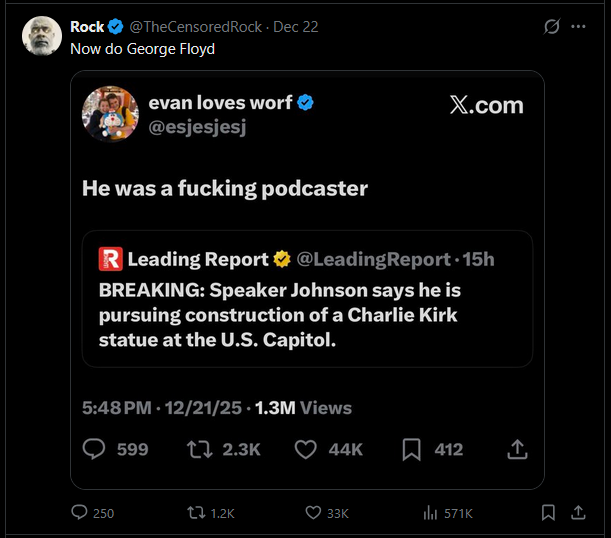Like Rock's post with 33K likes
611x538 pixels.
pos(309,512)
